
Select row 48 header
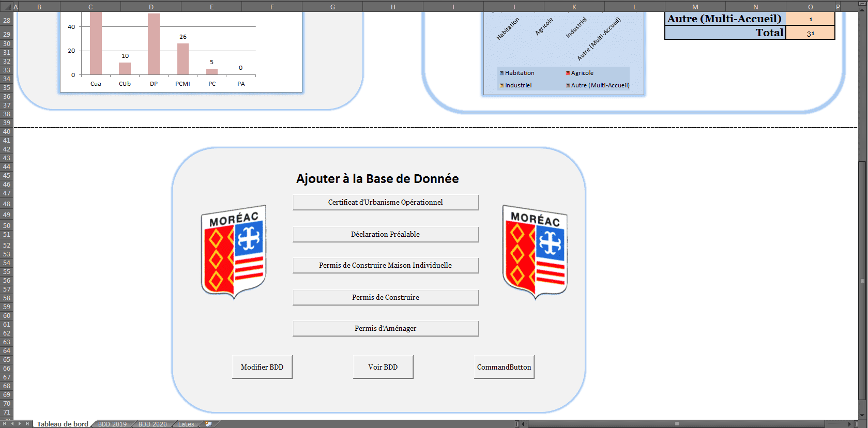coord(6,204)
